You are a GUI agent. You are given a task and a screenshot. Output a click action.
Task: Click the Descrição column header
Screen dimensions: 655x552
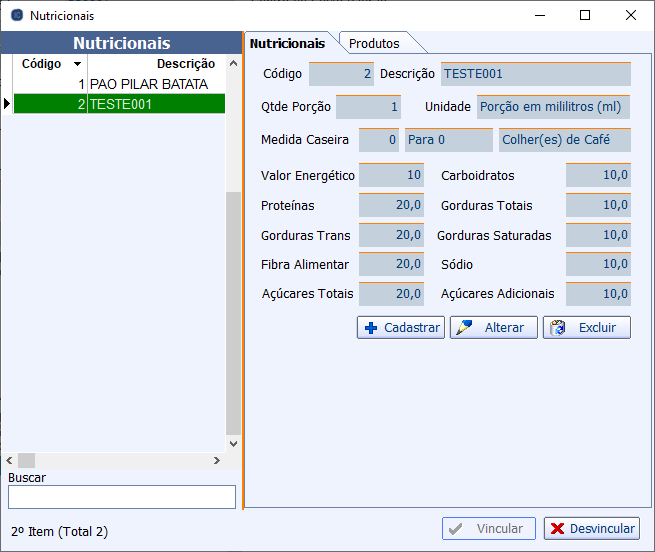click(156, 64)
